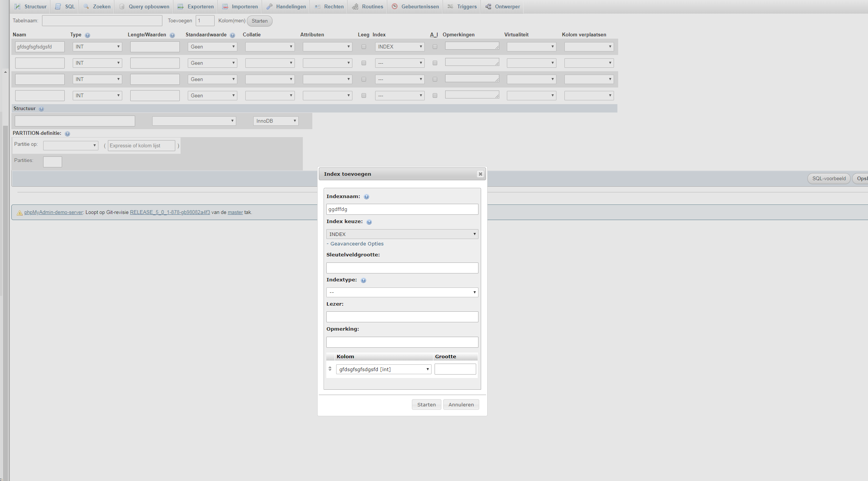The image size is (868, 481).
Task: Click the Indexnaam text field containing ggdffdg
Action: point(402,209)
